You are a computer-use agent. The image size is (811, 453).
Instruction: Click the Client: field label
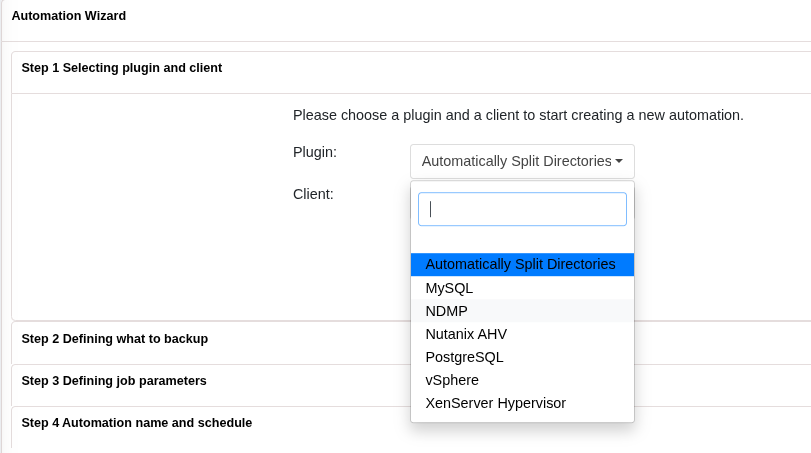[313, 194]
